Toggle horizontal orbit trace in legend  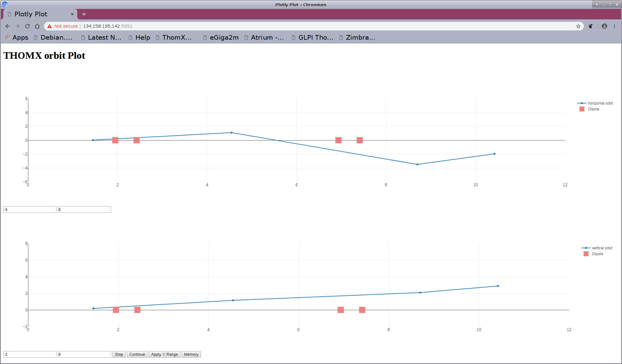click(x=600, y=103)
